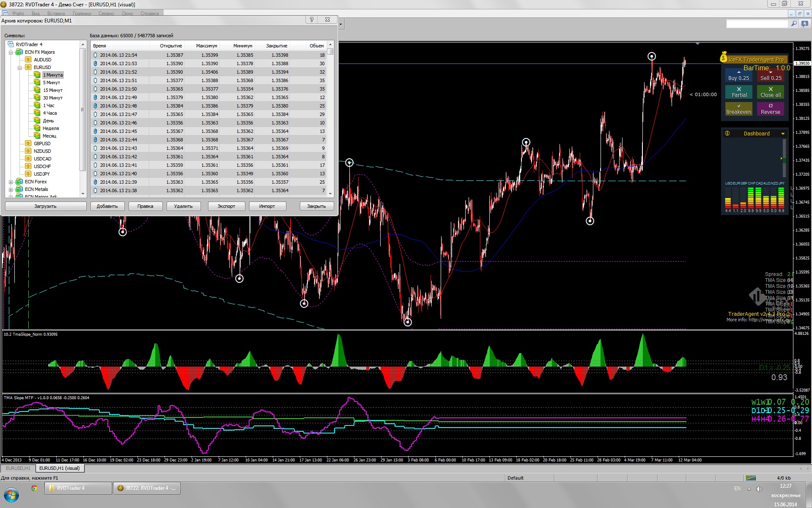Switch to the EURUSD,H1 (visual) tab
The height and width of the screenshot is (508, 812).
(x=60, y=468)
